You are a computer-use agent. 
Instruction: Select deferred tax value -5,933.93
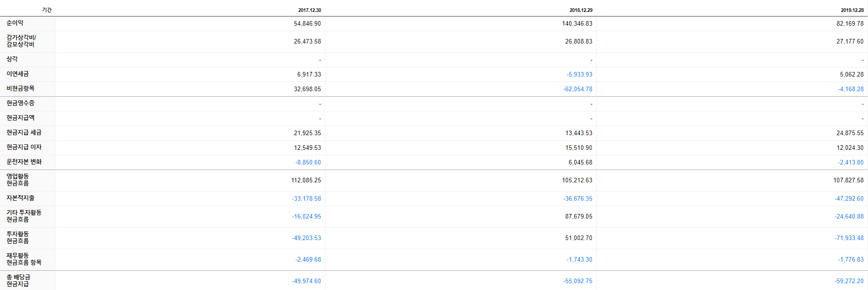coord(579,74)
